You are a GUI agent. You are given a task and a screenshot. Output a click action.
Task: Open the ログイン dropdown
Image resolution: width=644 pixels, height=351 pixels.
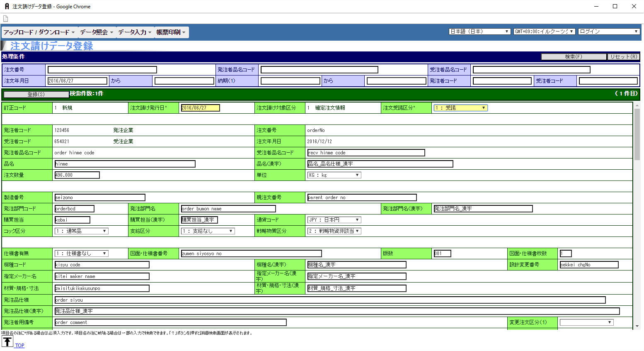tap(609, 32)
